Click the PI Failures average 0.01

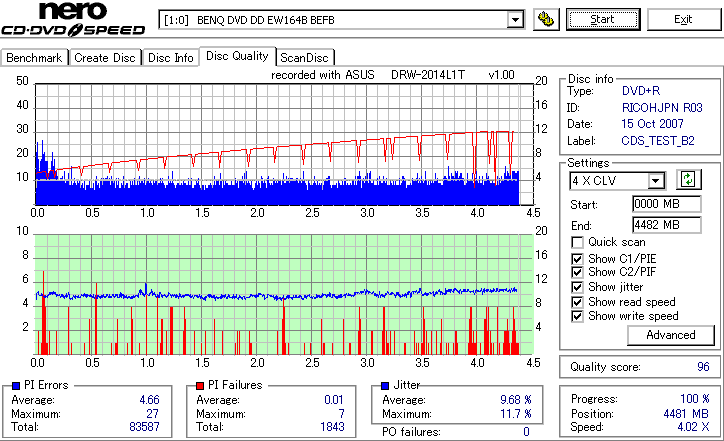(334, 399)
